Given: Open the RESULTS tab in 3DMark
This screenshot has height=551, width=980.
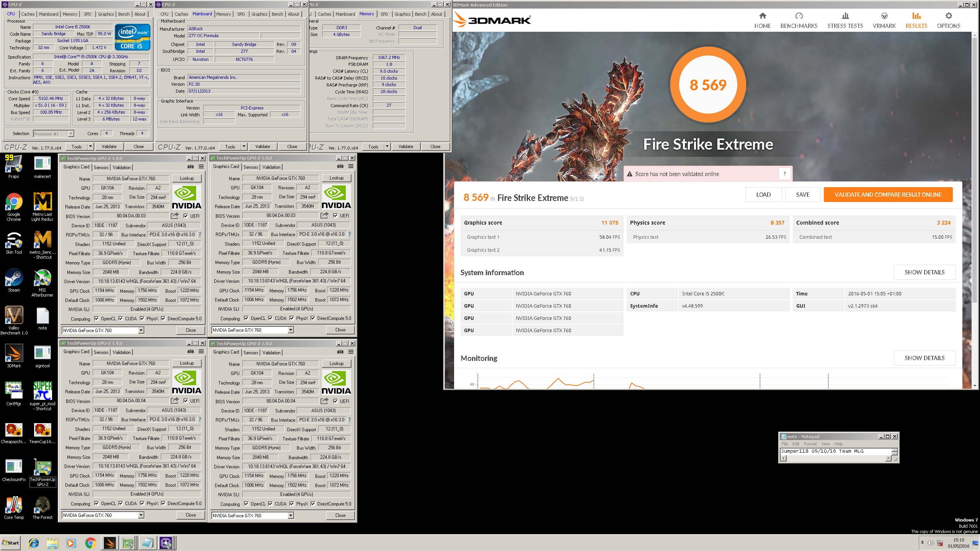Looking at the screenshot, I should (x=916, y=21).
